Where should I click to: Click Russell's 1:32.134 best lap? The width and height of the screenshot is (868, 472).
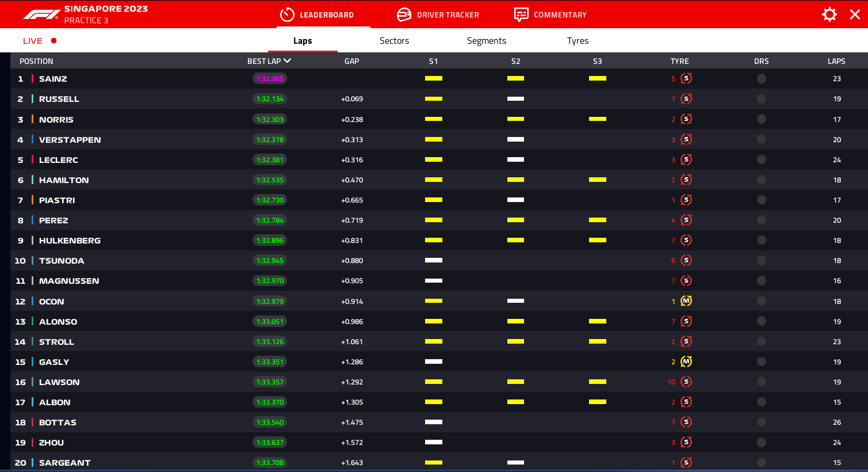click(x=270, y=99)
